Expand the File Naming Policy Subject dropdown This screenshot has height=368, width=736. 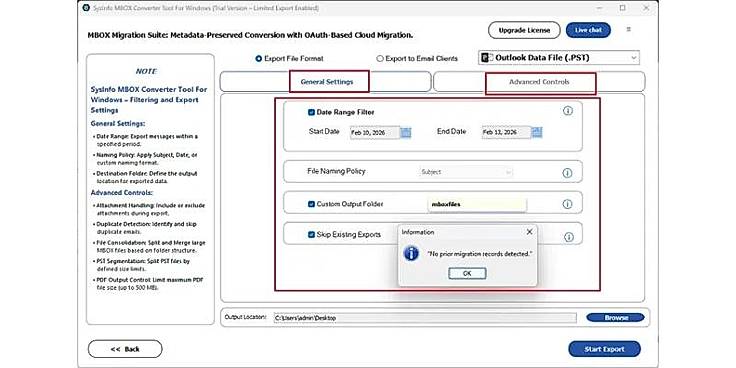465,172
